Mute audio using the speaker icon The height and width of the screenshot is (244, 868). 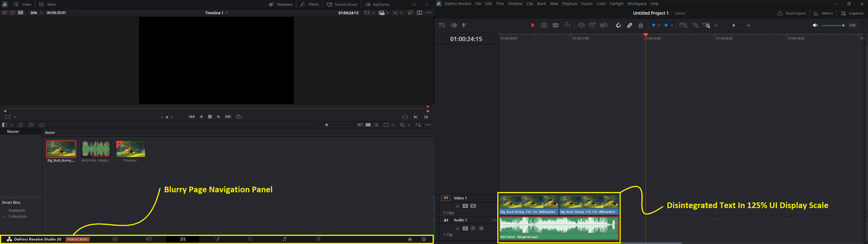[816, 25]
